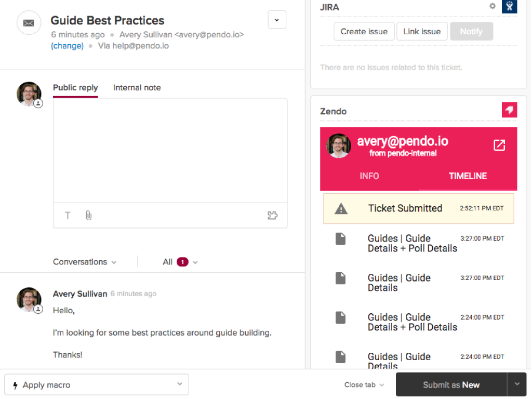
Task: Click the Link issue button
Action: pyautogui.click(x=422, y=32)
